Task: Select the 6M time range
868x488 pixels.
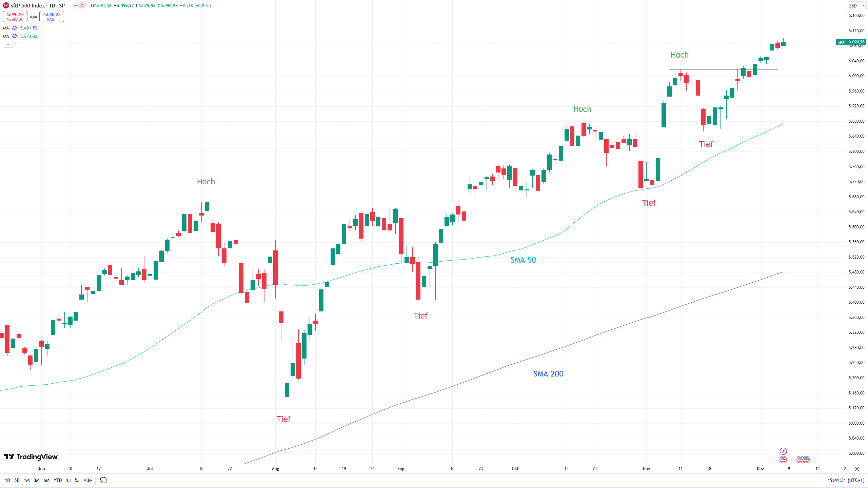Action: [46, 480]
